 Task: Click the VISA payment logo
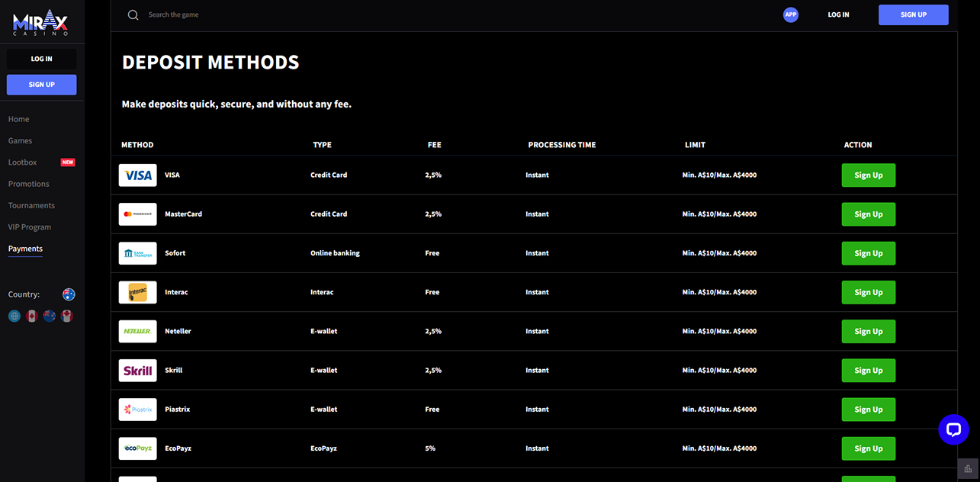(x=138, y=175)
